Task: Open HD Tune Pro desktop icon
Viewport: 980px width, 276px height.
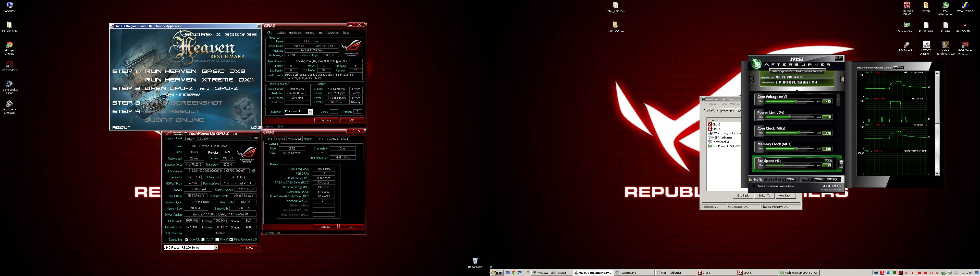Action: click(906, 47)
